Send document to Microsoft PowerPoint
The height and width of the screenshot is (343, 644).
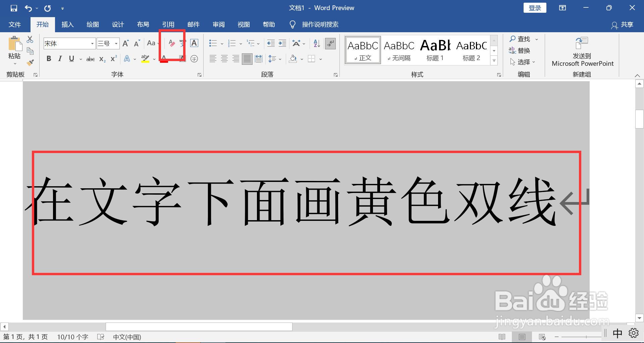click(x=582, y=52)
